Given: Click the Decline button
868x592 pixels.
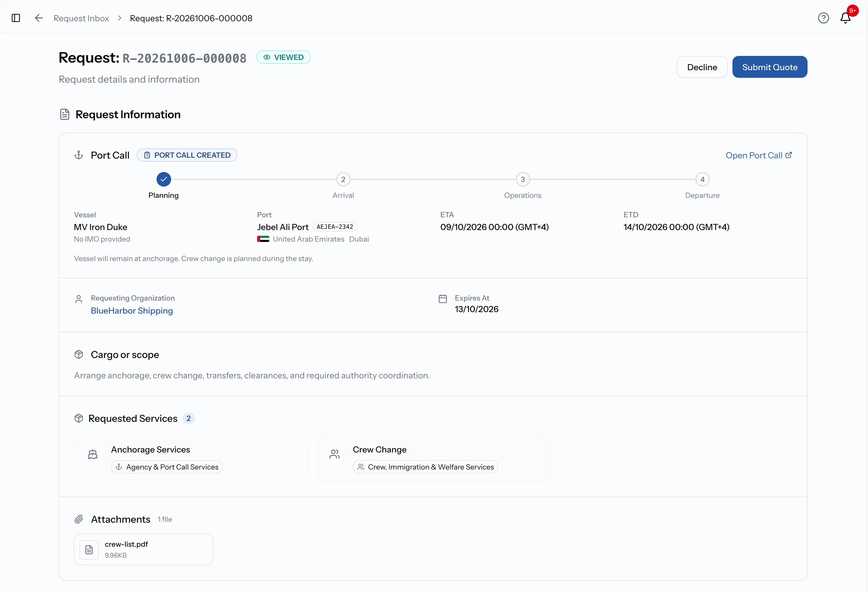Looking at the screenshot, I should pyautogui.click(x=702, y=67).
